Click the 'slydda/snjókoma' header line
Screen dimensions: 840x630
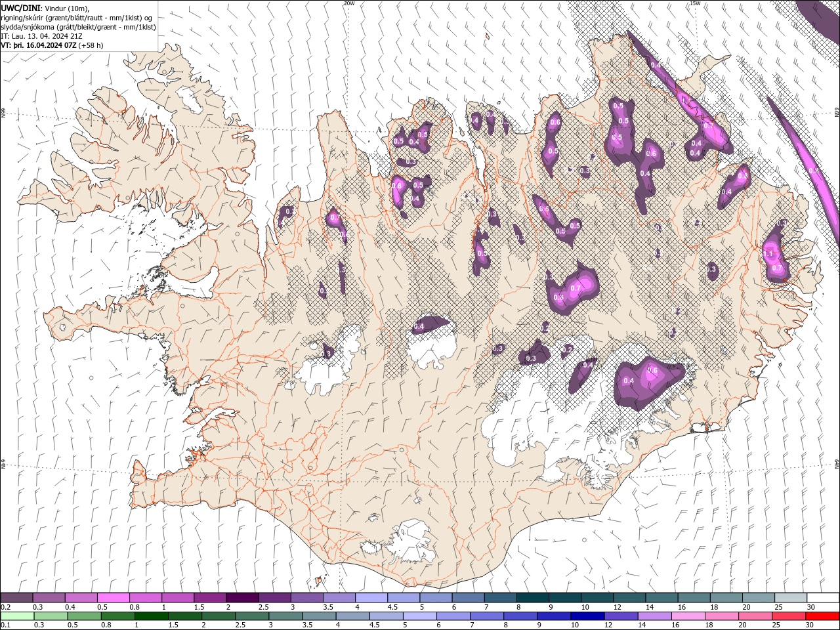point(78,27)
